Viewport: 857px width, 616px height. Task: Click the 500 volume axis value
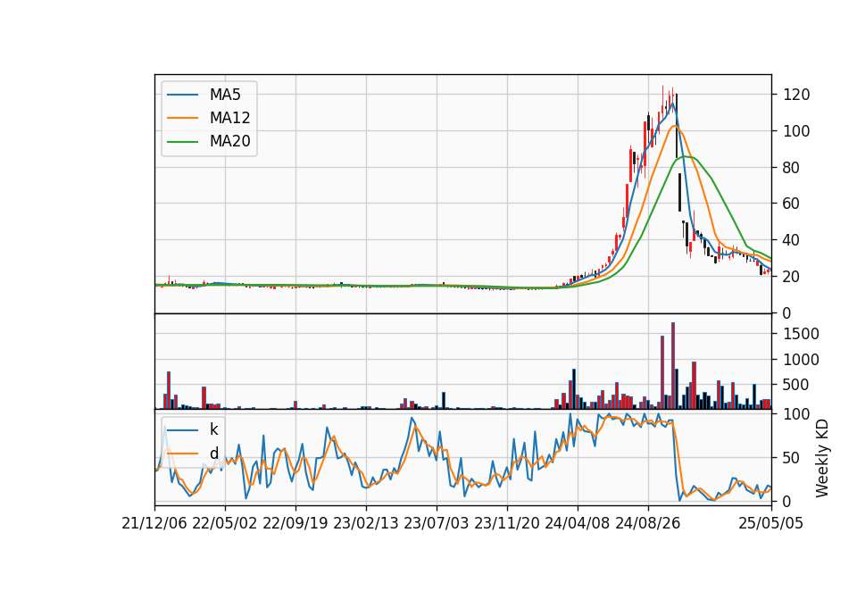[x=796, y=385]
